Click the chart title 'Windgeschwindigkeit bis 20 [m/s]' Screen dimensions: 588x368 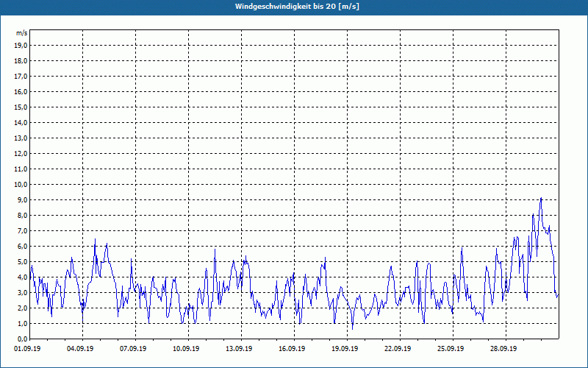pyautogui.click(x=298, y=7)
